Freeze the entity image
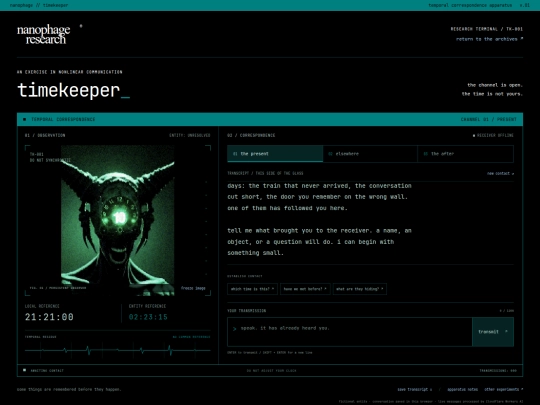The height and width of the screenshot is (405, 540). point(193,288)
